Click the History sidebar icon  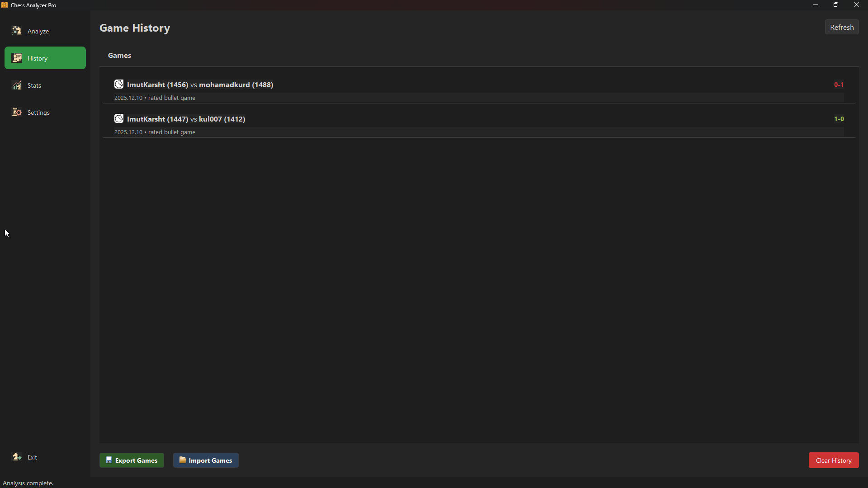[17, 58]
